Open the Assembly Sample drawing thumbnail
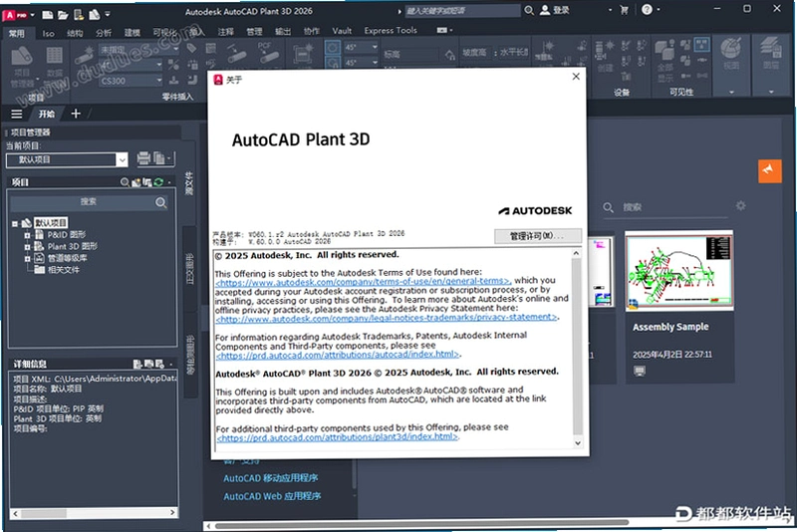This screenshot has height=532, width=797. coord(679,270)
